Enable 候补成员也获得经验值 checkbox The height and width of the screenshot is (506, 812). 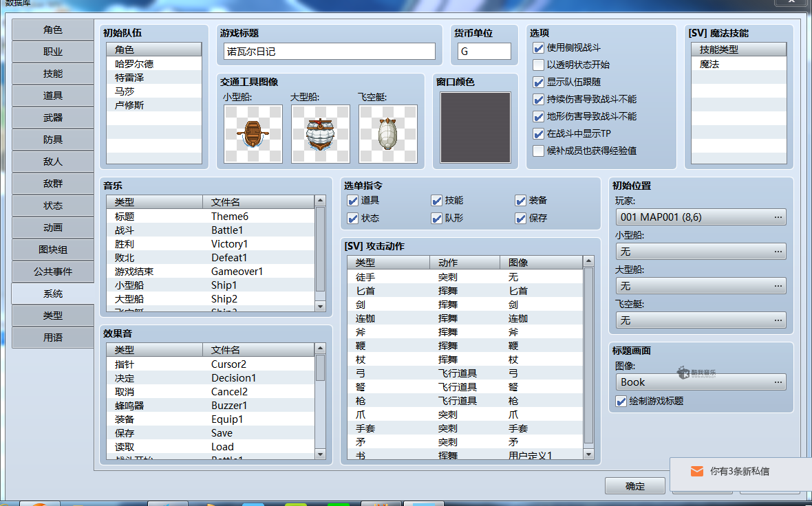tap(539, 151)
